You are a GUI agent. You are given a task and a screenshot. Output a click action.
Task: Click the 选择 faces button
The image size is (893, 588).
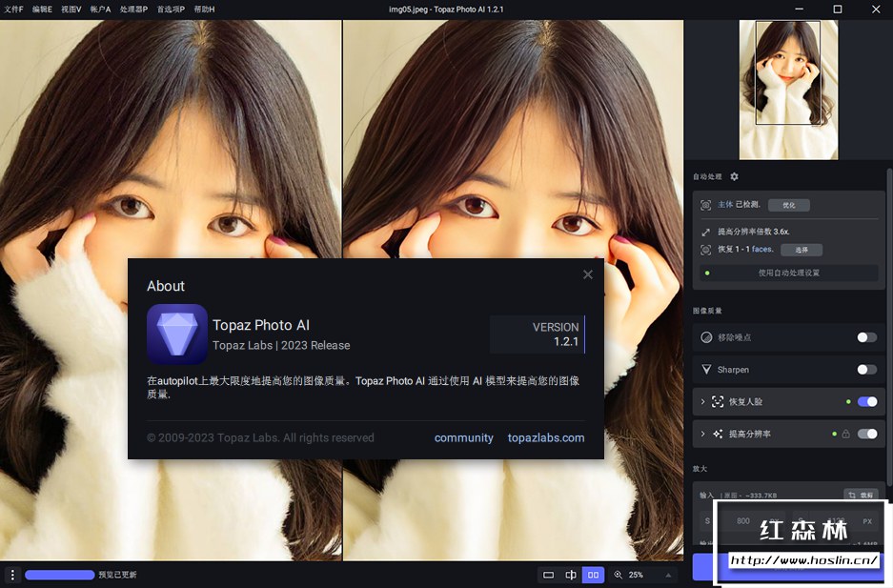click(802, 250)
